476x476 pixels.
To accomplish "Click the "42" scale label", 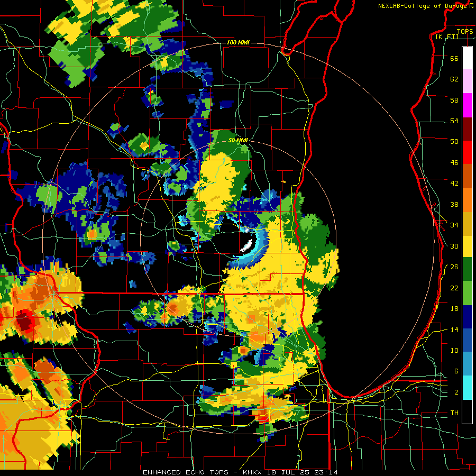I will coord(454,184).
